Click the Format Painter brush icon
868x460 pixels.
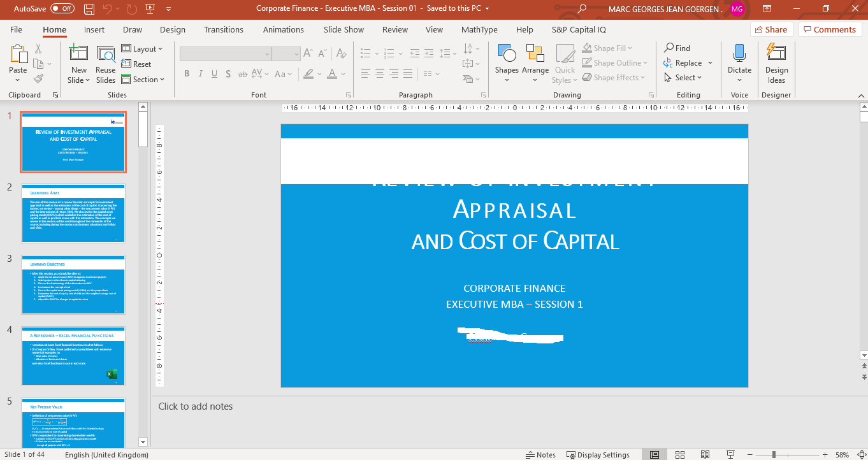38,79
